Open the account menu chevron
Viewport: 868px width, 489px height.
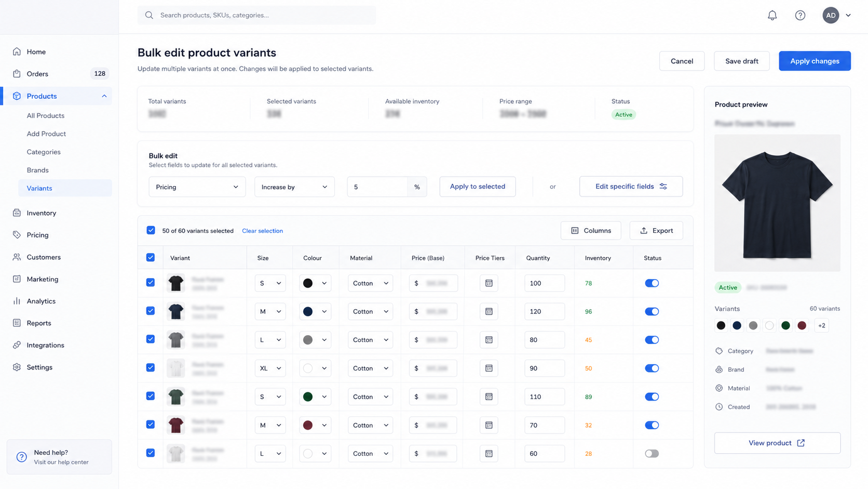pyautogui.click(x=848, y=16)
